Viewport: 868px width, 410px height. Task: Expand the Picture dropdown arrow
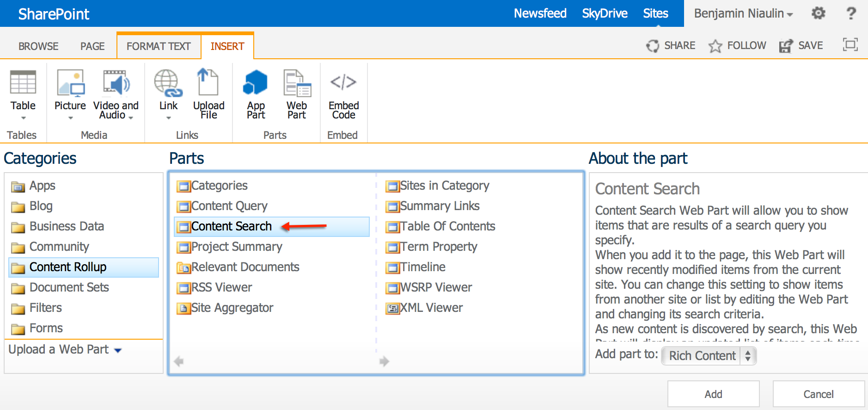point(70,118)
